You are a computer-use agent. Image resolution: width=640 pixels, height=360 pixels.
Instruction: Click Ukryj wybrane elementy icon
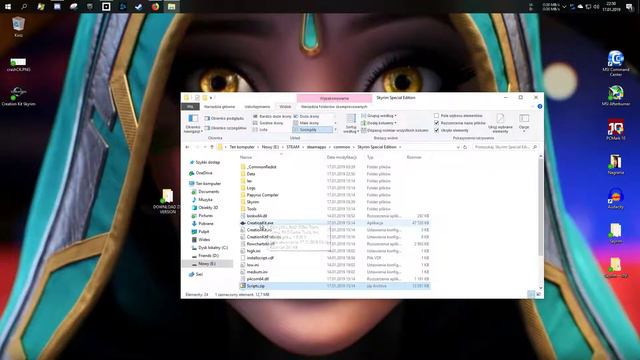pyautogui.click(x=500, y=123)
